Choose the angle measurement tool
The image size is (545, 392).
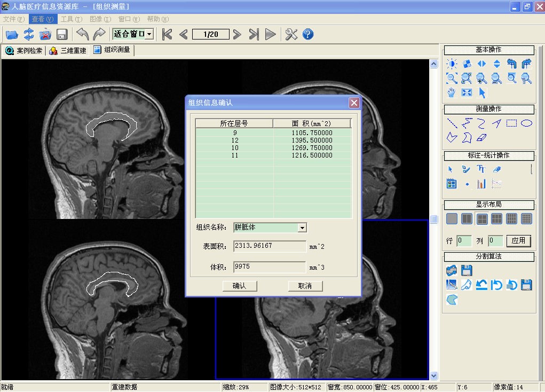coord(496,123)
